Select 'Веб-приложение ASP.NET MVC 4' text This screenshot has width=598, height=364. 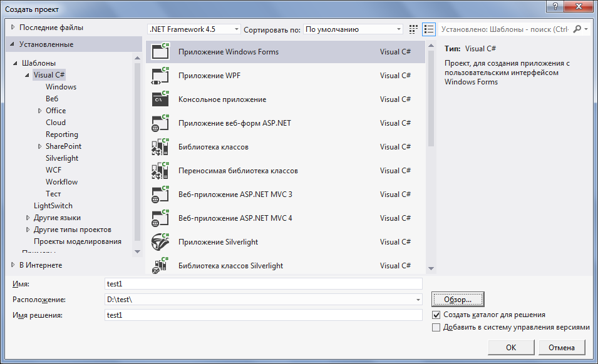pyautogui.click(x=235, y=218)
